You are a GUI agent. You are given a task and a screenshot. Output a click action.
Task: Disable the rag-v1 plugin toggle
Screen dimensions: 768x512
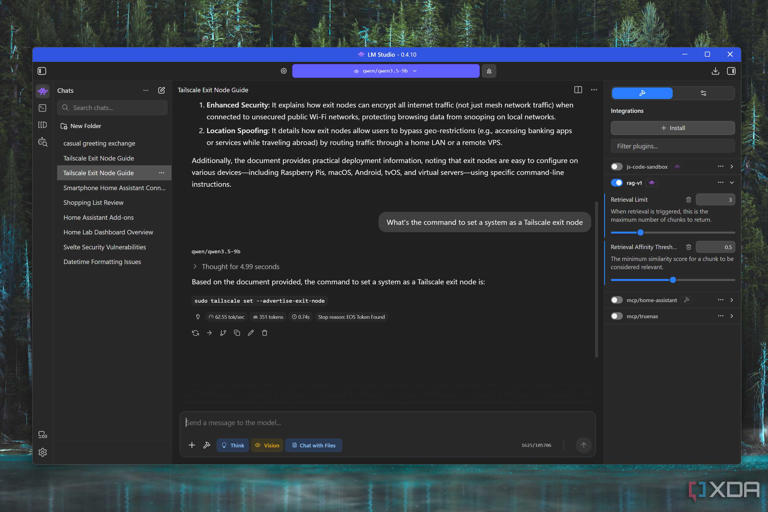click(x=617, y=183)
